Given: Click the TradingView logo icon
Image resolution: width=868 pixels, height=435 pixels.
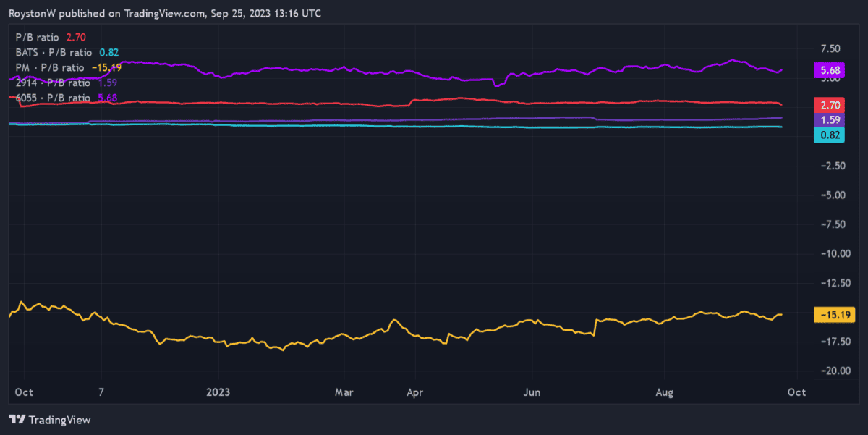Looking at the screenshot, I should pyautogui.click(x=17, y=420).
